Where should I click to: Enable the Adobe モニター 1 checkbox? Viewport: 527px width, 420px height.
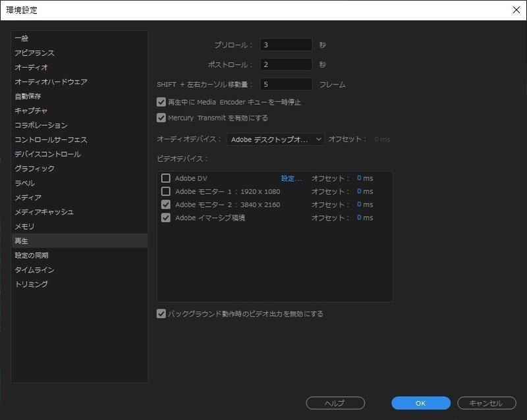click(x=167, y=191)
